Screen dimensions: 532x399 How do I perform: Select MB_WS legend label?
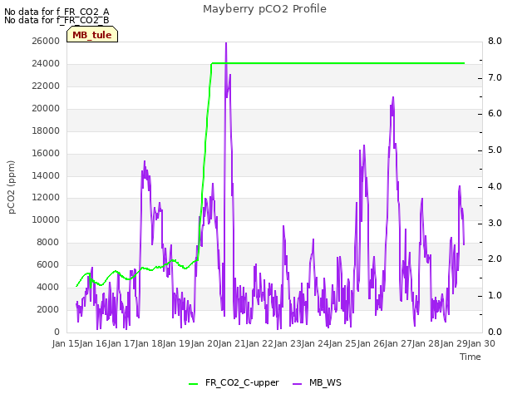pos(325,382)
